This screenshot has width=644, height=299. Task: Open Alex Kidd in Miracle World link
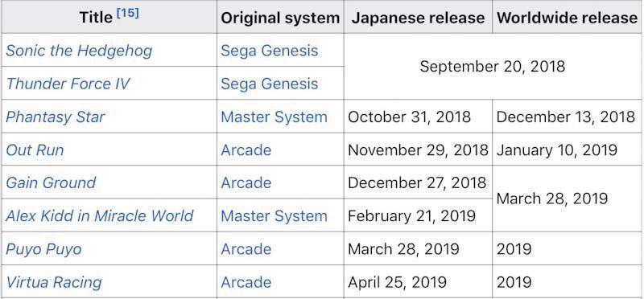pyautogui.click(x=99, y=215)
